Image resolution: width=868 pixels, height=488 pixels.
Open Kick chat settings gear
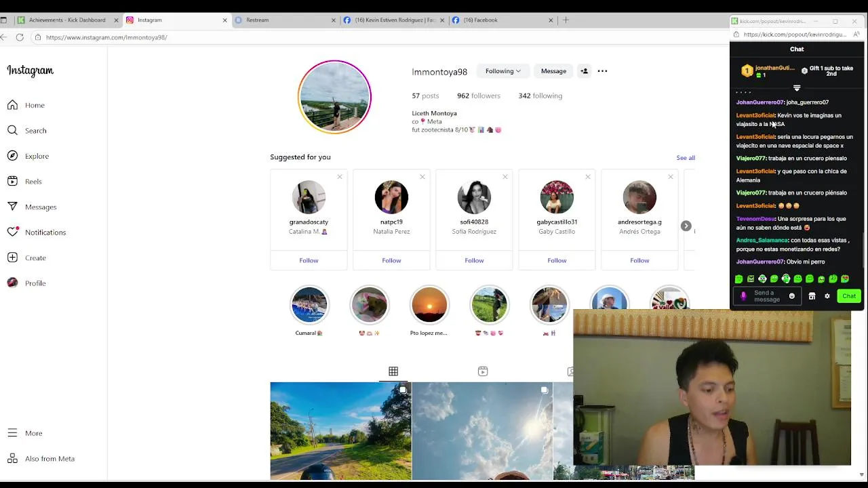pyautogui.click(x=827, y=296)
